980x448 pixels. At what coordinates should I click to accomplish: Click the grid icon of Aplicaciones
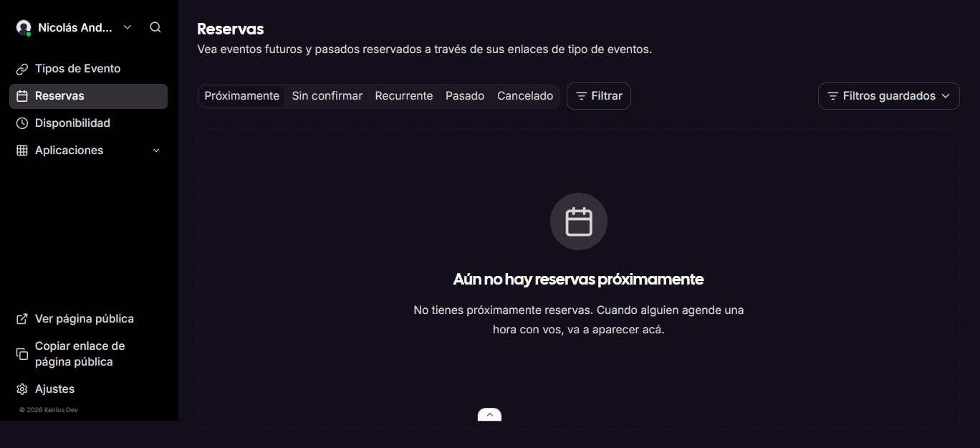pyautogui.click(x=22, y=151)
